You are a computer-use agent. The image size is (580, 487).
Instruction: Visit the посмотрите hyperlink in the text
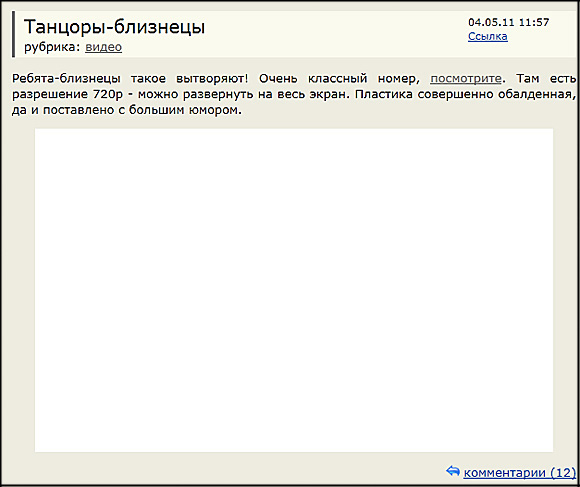point(466,79)
